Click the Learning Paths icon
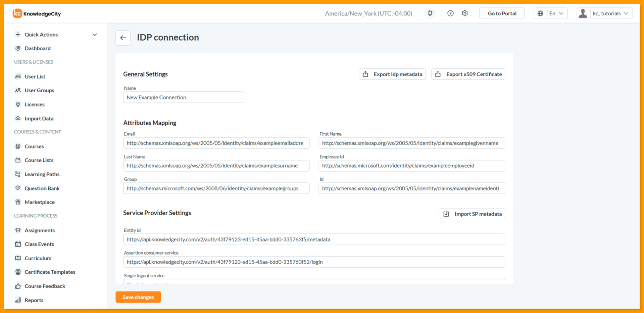Image resolution: width=644 pixels, height=313 pixels. (x=18, y=174)
